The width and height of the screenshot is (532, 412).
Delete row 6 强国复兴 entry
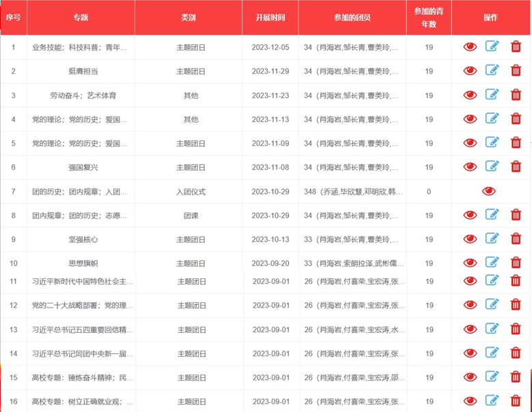coord(516,167)
